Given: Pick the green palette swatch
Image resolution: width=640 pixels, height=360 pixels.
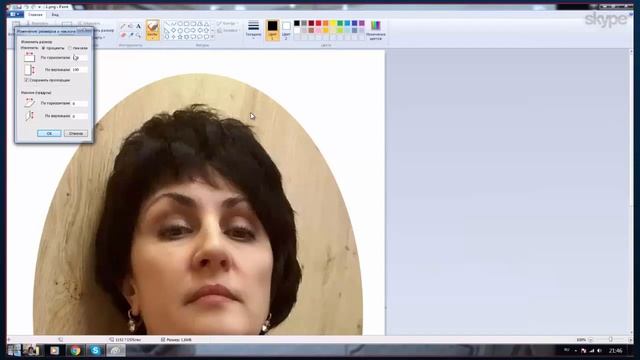Looking at the screenshot, I should coord(340,23).
